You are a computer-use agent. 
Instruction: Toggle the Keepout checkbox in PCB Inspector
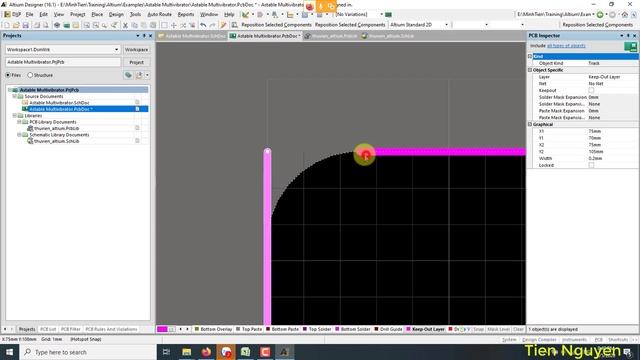click(591, 90)
